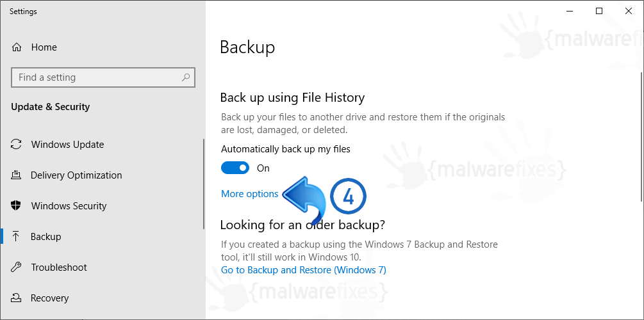Screen dimensions: 644x320
Task: Turn off Automatically back up my files
Action: click(235, 168)
